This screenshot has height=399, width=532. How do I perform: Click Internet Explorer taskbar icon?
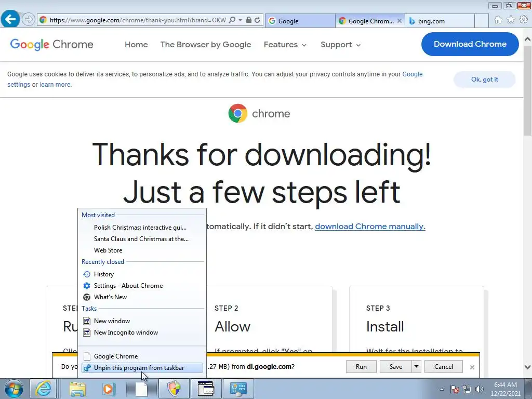tap(44, 389)
